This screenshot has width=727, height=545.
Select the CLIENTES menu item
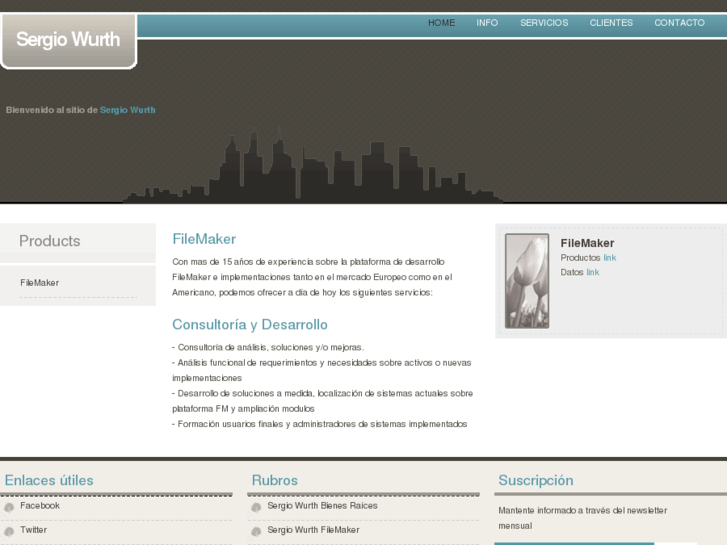pos(611,23)
